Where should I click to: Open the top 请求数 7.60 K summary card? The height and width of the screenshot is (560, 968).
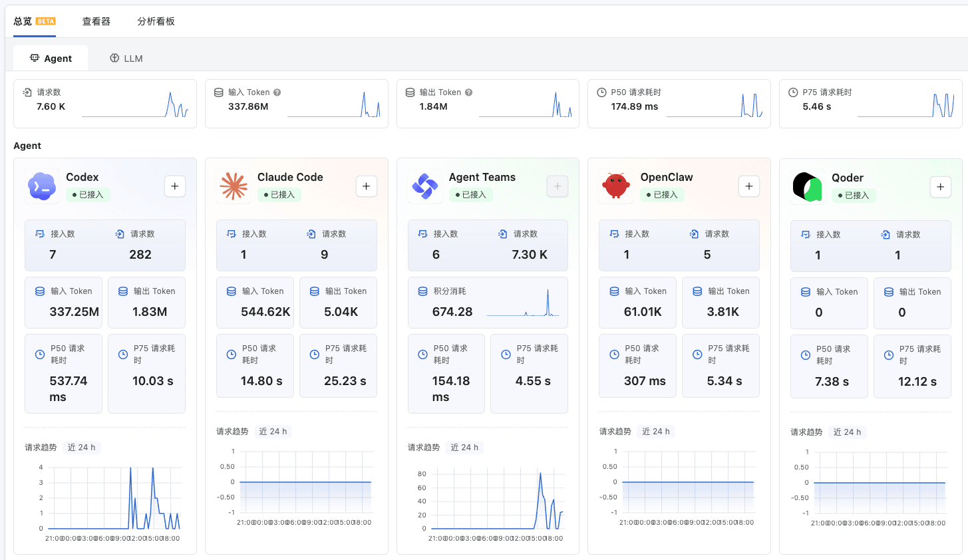(x=105, y=104)
